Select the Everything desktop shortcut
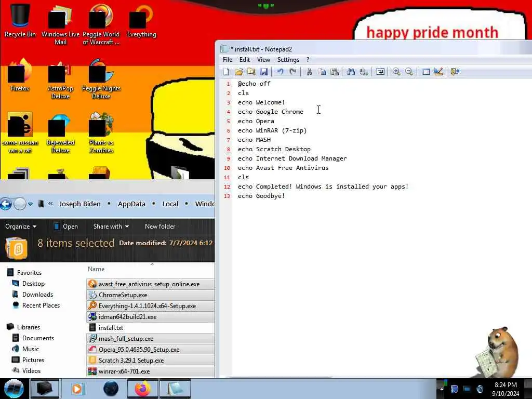Screen dimensions: 532x399 (141, 20)
